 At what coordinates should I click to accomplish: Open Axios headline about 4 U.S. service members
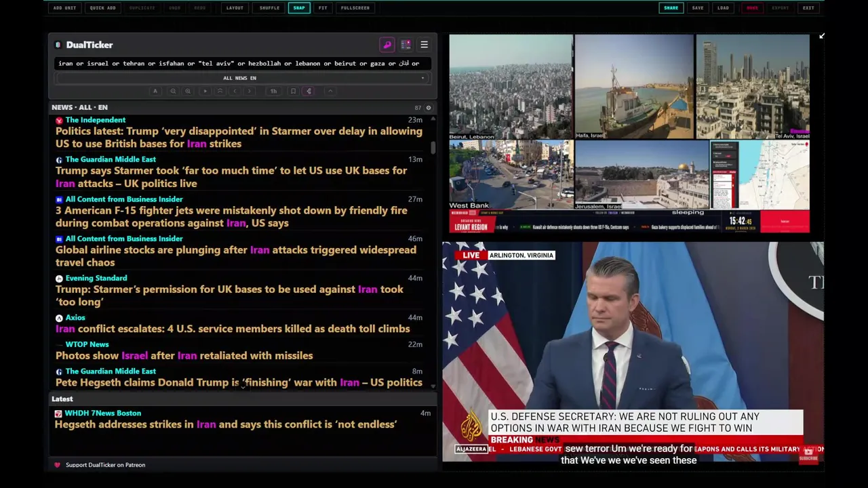coord(233,329)
